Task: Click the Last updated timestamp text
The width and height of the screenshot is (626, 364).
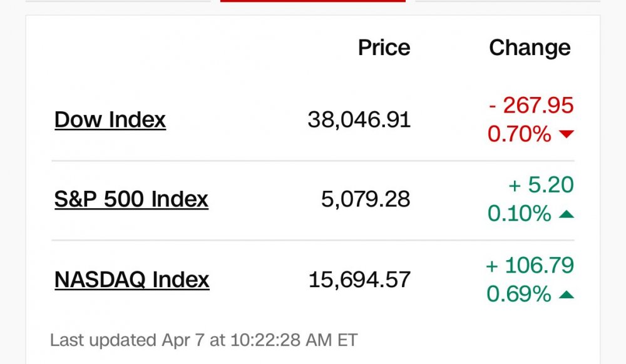Action: coord(203,340)
